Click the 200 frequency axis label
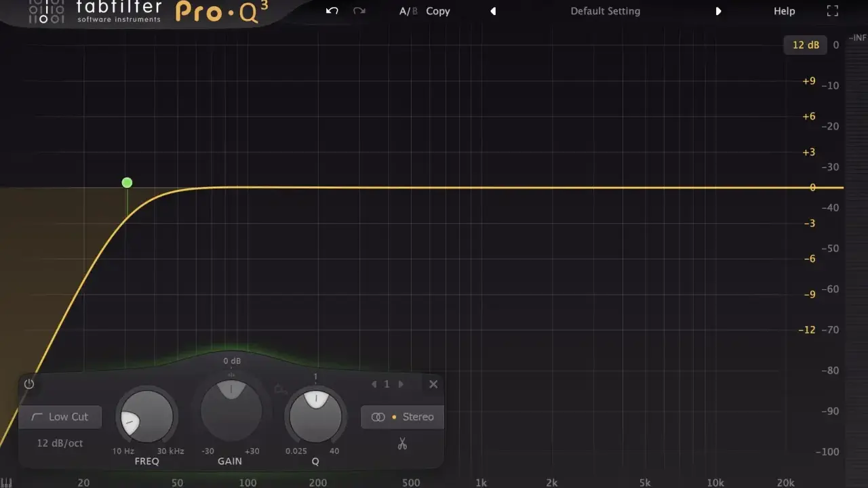The width and height of the screenshot is (868, 488). pos(318,483)
